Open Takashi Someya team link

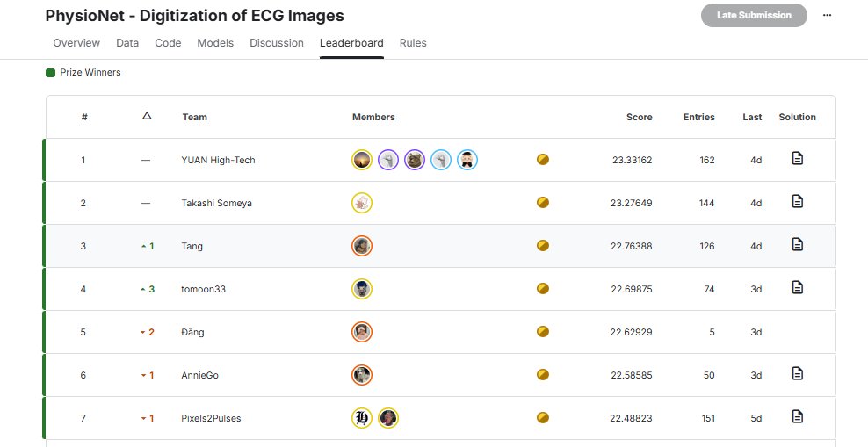tap(216, 203)
